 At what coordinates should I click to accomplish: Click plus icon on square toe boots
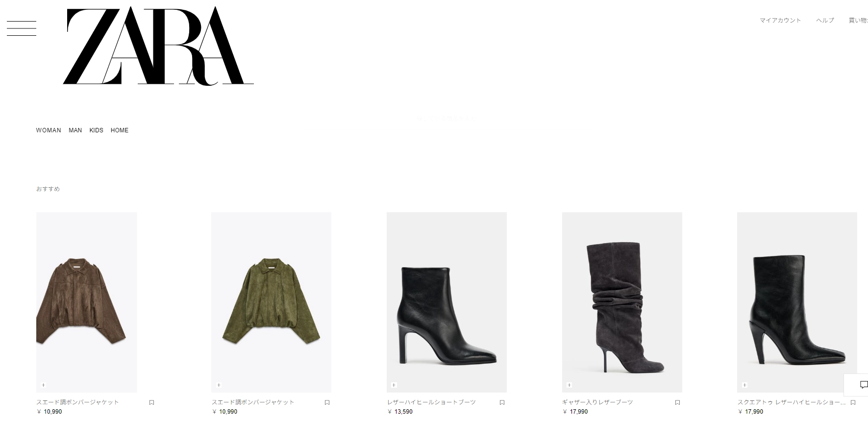pos(744,385)
